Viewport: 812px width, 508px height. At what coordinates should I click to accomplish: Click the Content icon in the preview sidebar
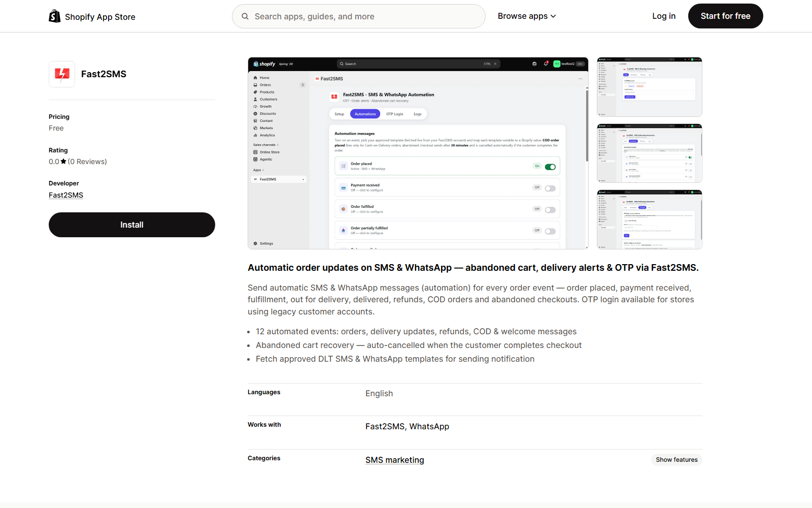coord(255,121)
